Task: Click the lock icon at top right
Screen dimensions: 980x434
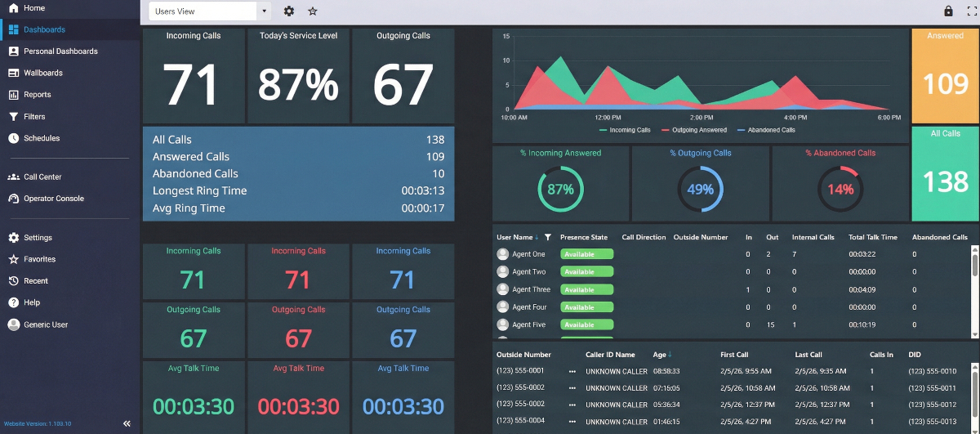Action: [x=948, y=11]
